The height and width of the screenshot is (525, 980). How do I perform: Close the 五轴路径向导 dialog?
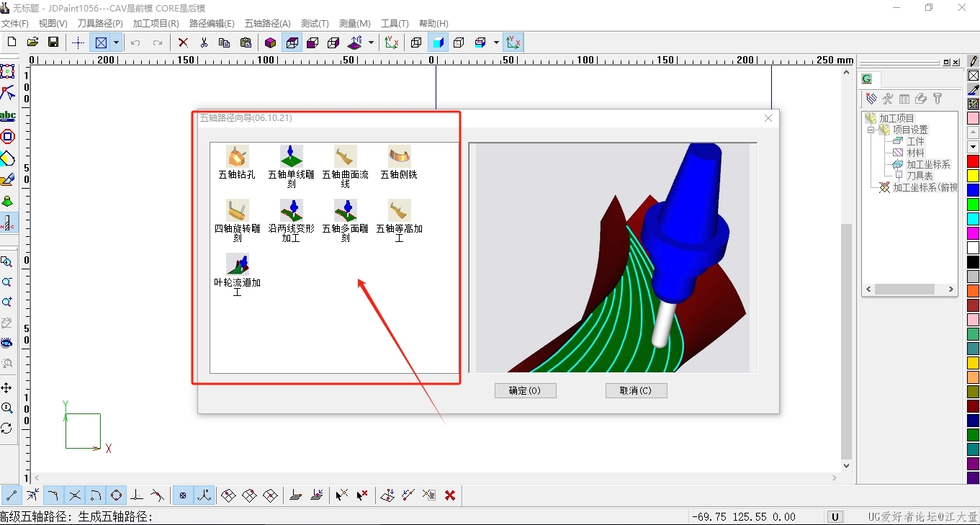pyautogui.click(x=768, y=118)
